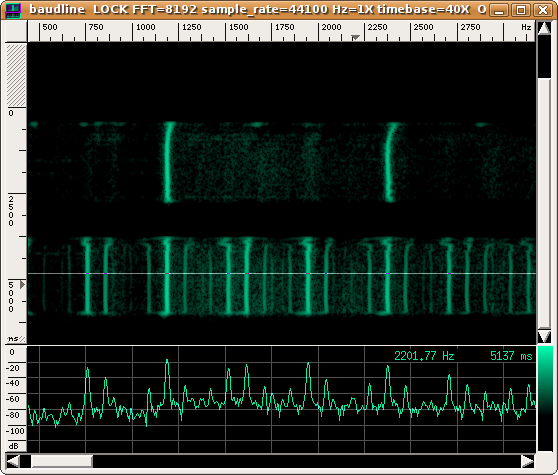The height and width of the screenshot is (475, 558).
Task: Click the dB label on spectrum axis
Action: coord(14,446)
